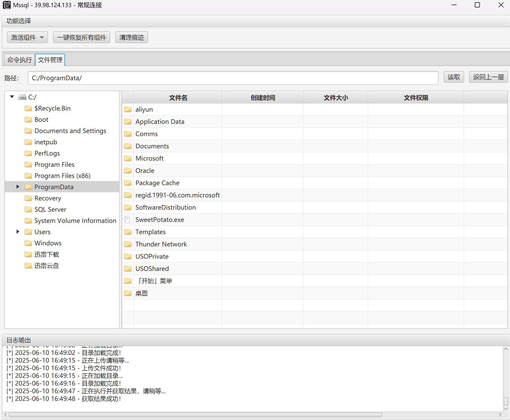The height and width of the screenshot is (420, 510).
Task: Click the horizontal scrollbar in log output
Action: tap(195, 415)
